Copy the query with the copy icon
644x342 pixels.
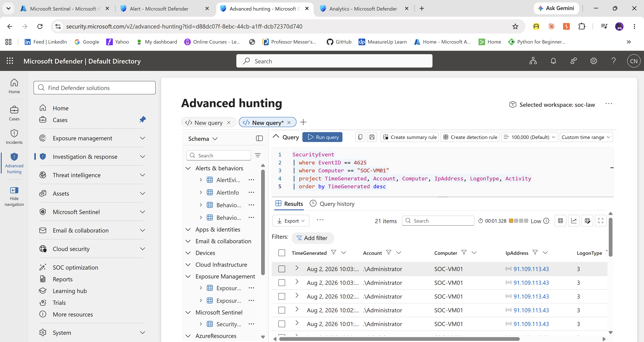[x=360, y=137]
